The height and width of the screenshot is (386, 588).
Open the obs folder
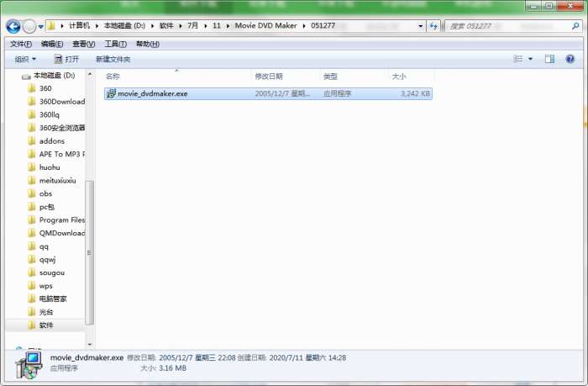coord(39,193)
